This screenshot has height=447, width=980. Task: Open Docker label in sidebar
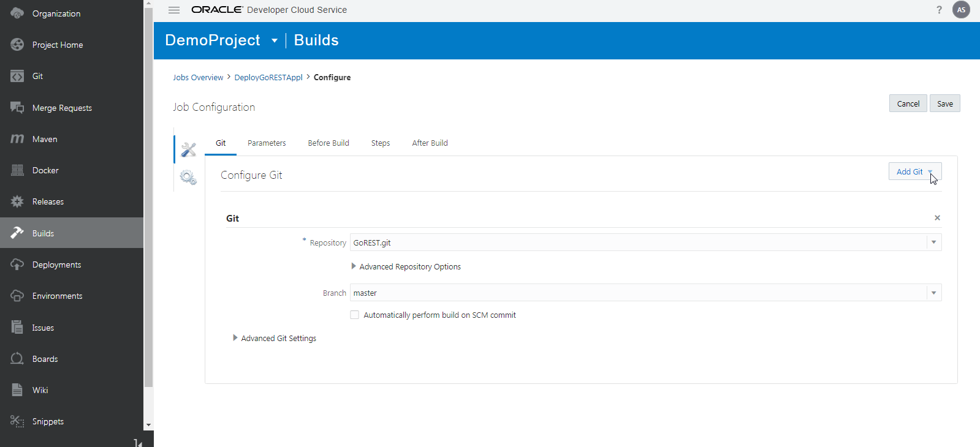tap(45, 170)
